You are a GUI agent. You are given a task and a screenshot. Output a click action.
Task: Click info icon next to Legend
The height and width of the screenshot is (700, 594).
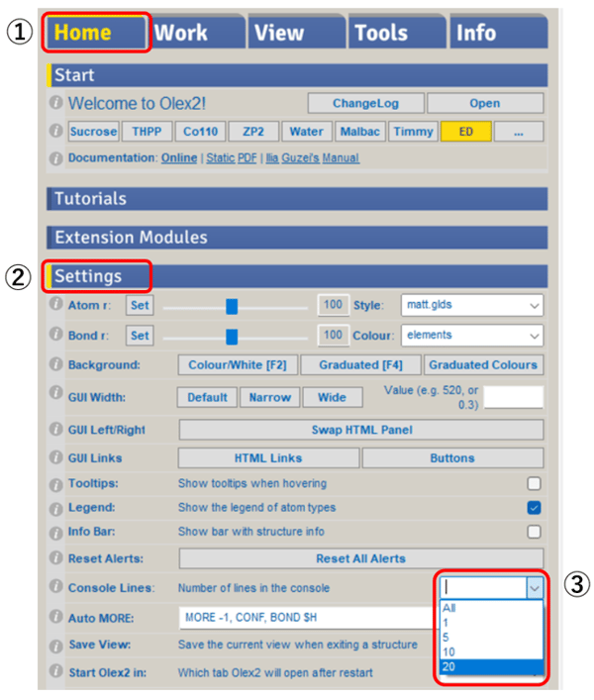55,509
